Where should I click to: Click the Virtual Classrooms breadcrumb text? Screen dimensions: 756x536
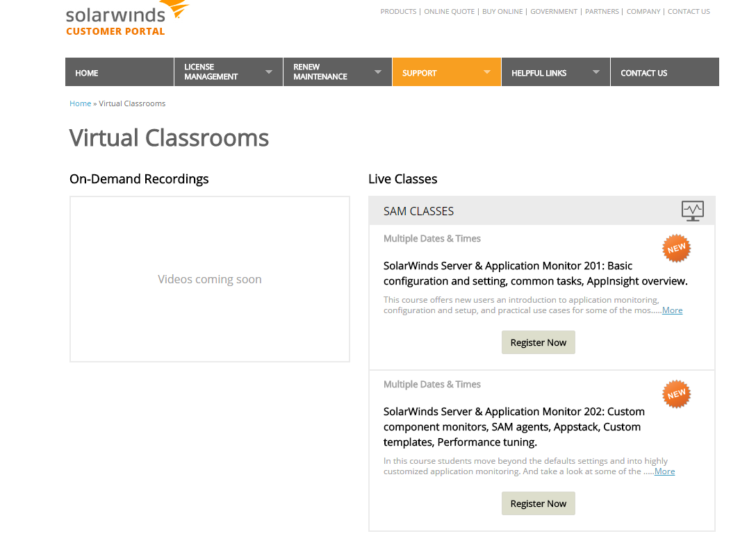(132, 103)
